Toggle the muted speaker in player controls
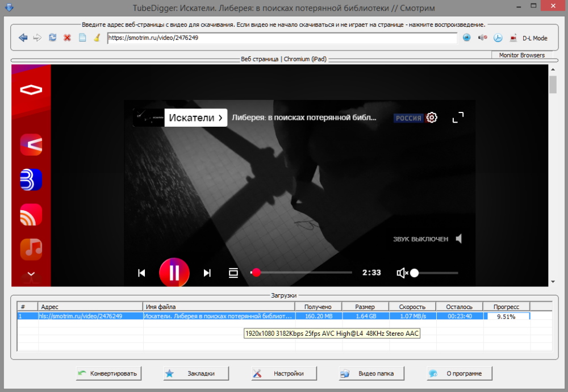This screenshot has width=568, height=392. [x=402, y=273]
